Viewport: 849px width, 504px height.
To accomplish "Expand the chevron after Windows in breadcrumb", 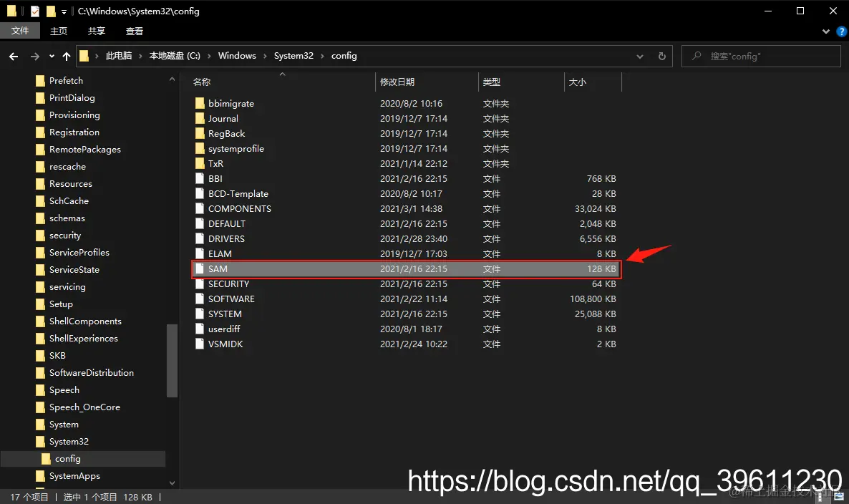I will pos(266,57).
